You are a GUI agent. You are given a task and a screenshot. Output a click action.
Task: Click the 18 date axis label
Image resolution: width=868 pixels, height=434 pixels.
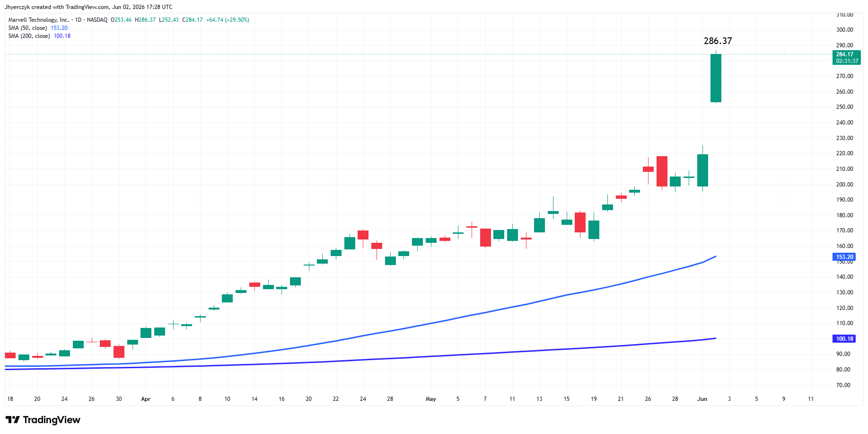10,399
